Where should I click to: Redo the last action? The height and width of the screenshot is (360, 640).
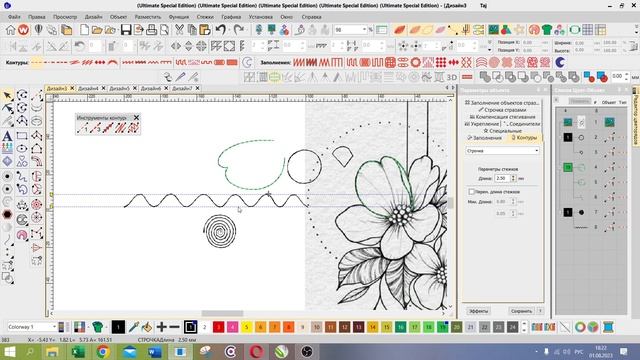pyautogui.click(x=239, y=30)
